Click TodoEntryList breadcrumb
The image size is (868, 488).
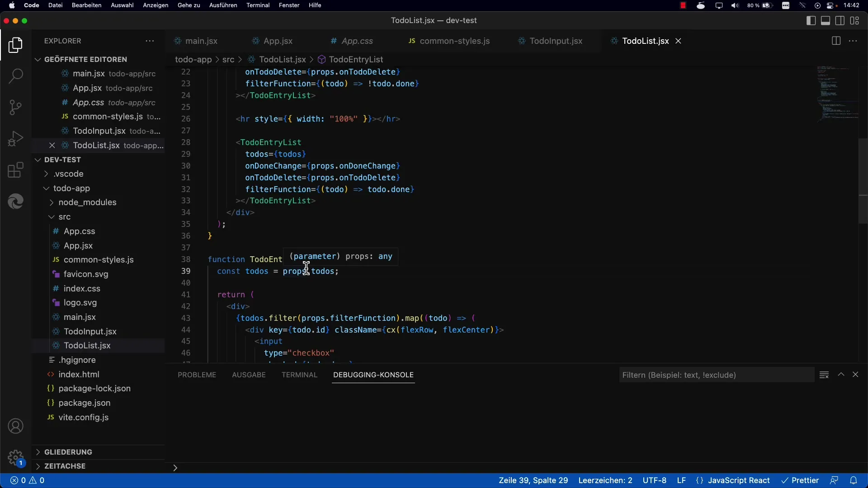click(x=356, y=60)
